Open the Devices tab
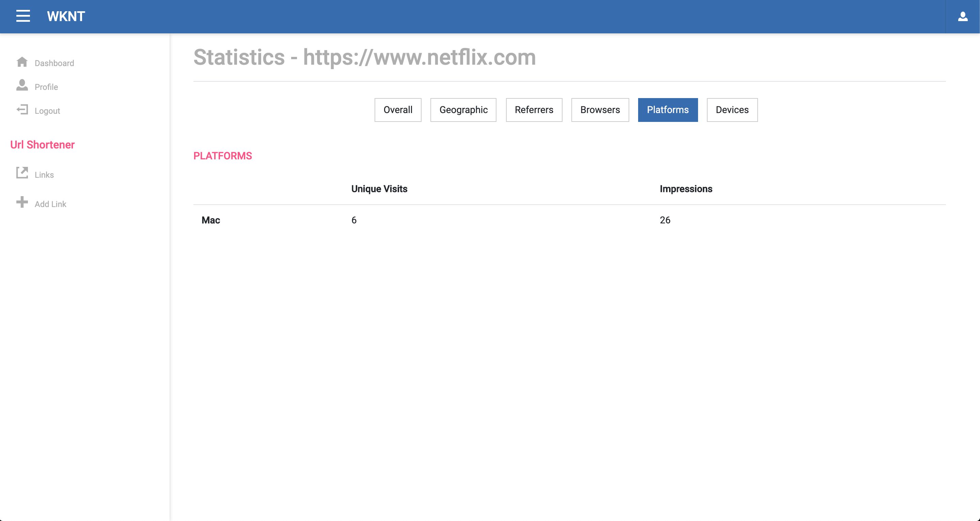Viewport: 980px width, 521px height. tap(731, 110)
